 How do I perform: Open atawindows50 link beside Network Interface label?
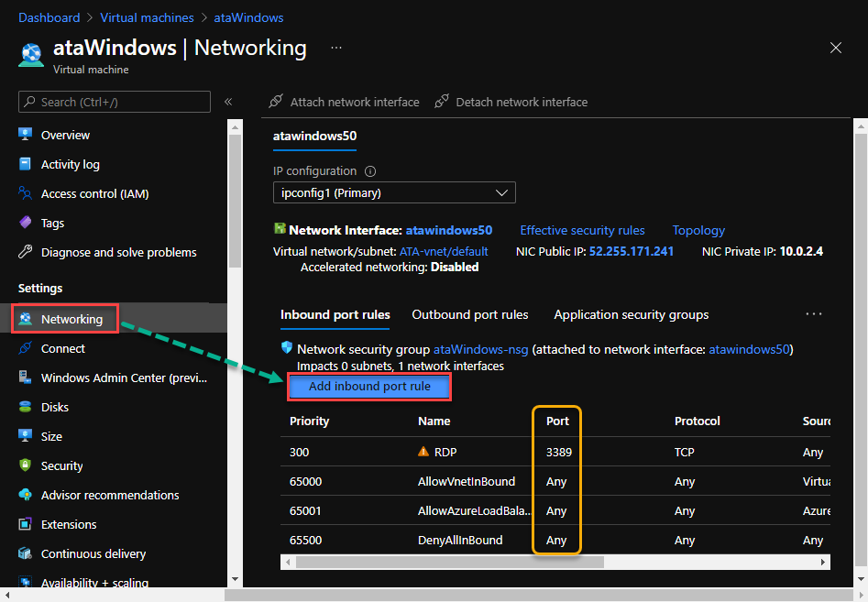pyautogui.click(x=449, y=230)
